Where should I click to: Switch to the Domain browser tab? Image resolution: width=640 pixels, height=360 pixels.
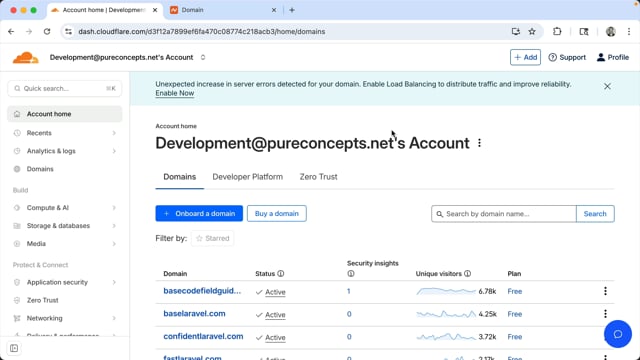pos(222,10)
